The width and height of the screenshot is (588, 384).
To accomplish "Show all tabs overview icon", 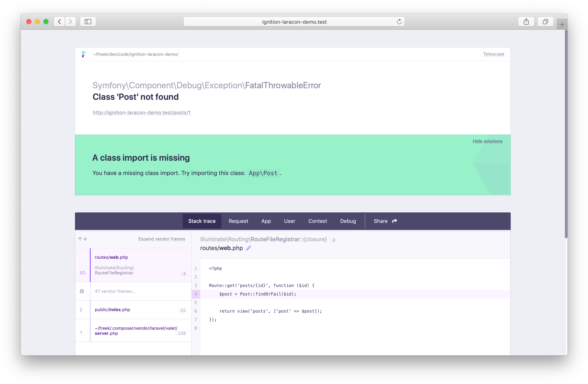I will (x=545, y=22).
